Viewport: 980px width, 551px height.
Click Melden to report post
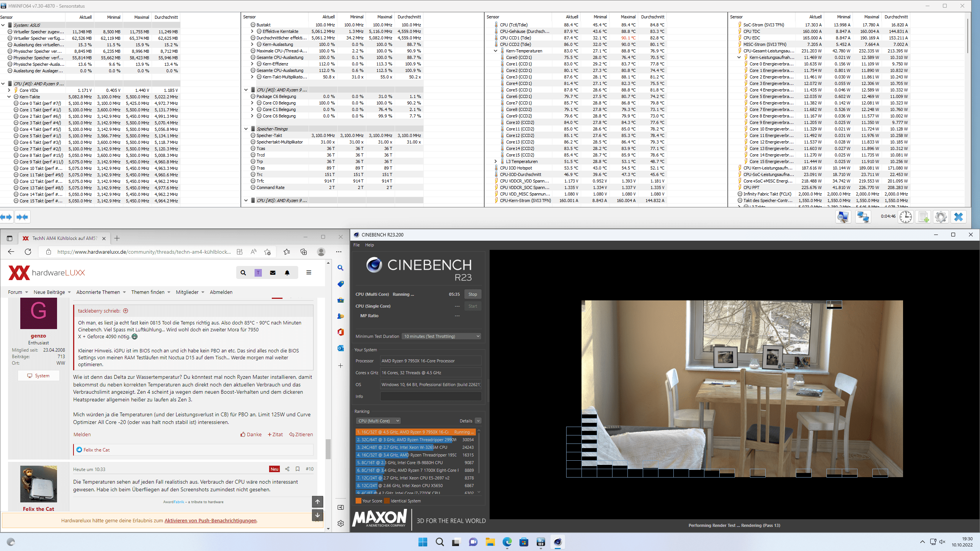(x=82, y=435)
